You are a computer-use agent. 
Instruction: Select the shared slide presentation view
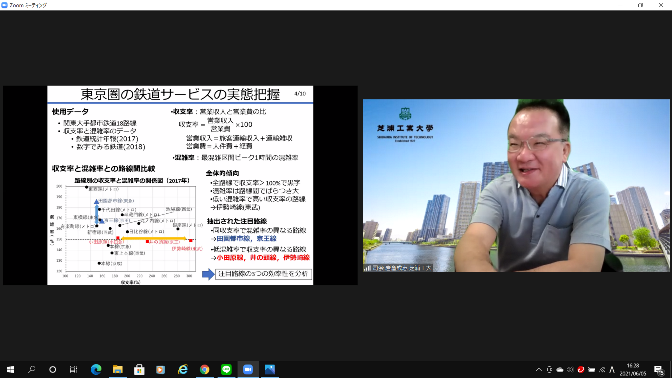click(180, 185)
